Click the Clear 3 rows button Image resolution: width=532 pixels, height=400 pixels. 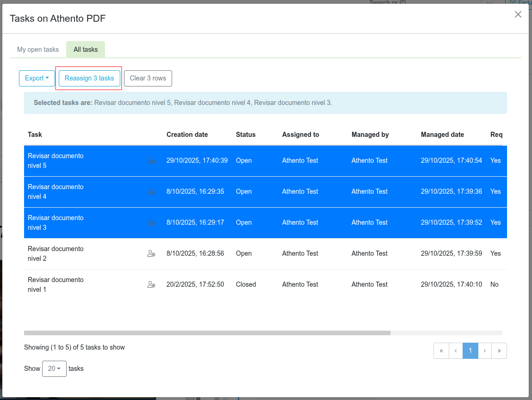coord(148,78)
